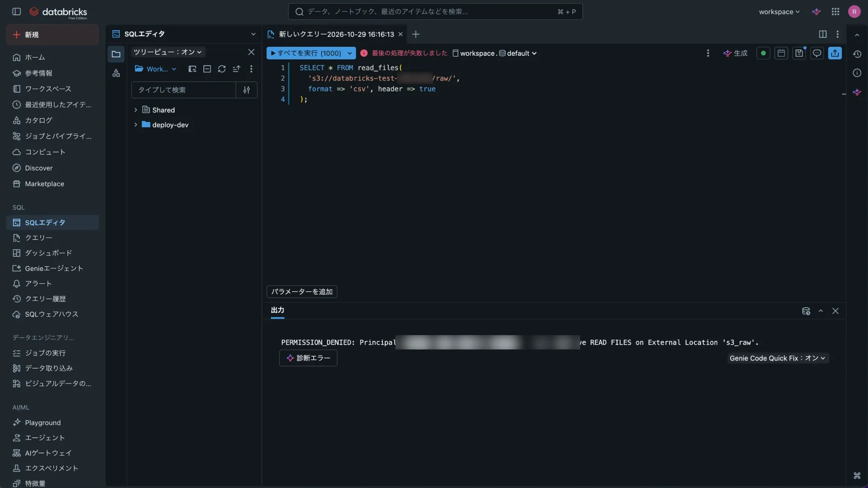Open the Run all dropdown arrow
868x488 pixels.
pyautogui.click(x=350, y=53)
